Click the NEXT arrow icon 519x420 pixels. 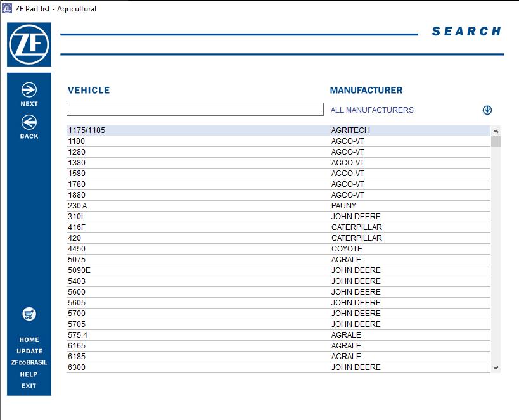pos(28,89)
